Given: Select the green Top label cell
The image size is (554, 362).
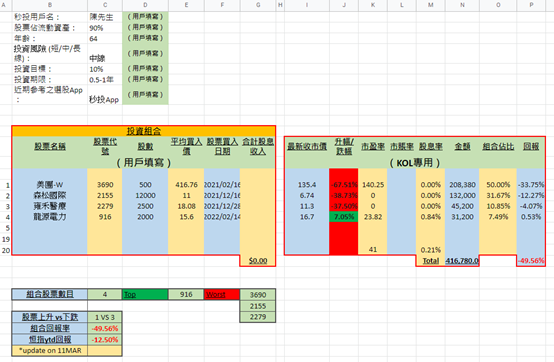Looking at the screenshot, I should pos(145,295).
